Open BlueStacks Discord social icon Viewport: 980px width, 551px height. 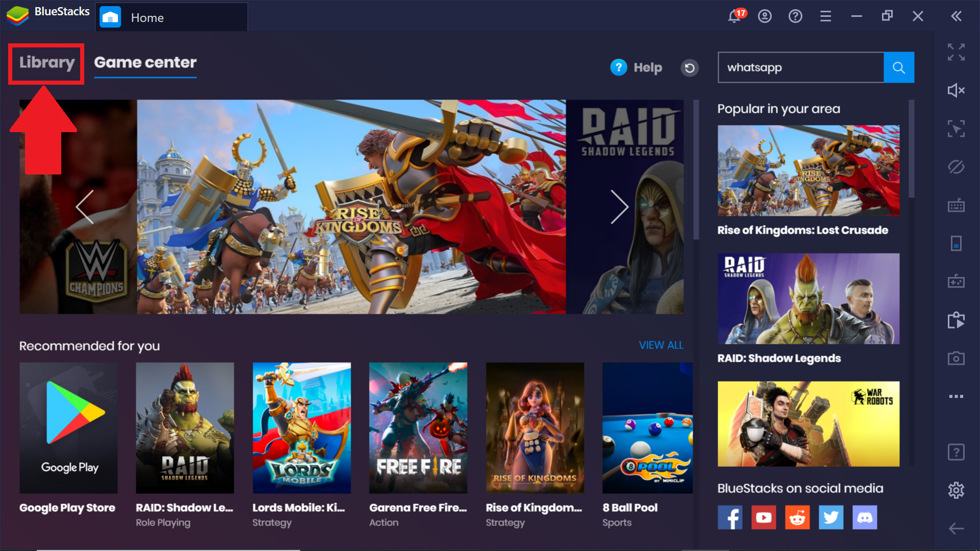coord(865,517)
